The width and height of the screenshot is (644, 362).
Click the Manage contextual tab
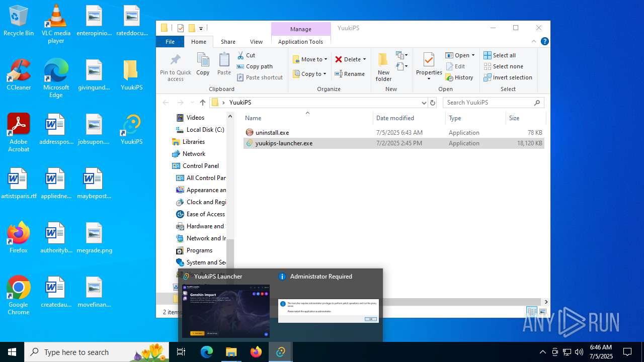[x=300, y=29]
